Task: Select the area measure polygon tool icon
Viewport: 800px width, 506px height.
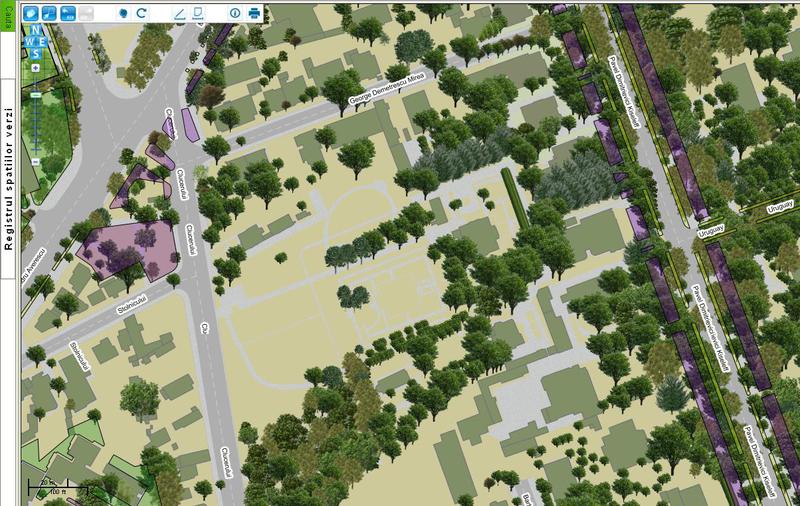Action: click(x=198, y=13)
